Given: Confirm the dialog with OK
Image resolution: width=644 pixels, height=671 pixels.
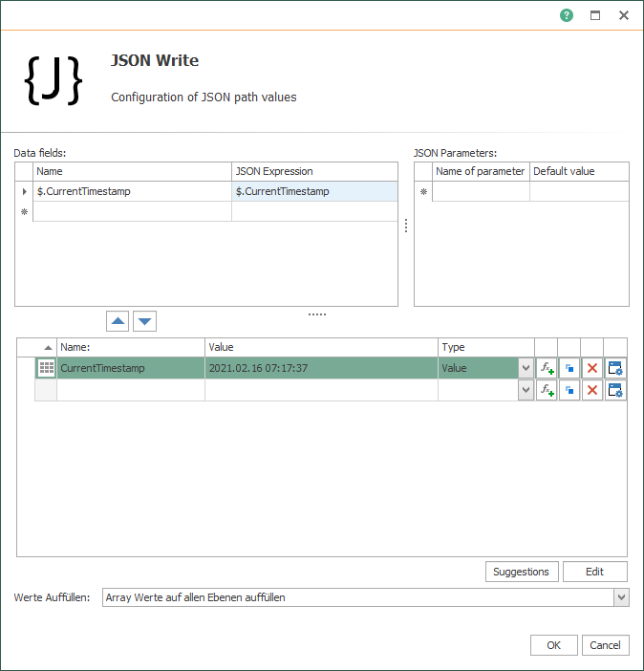Looking at the screenshot, I should (x=553, y=645).
